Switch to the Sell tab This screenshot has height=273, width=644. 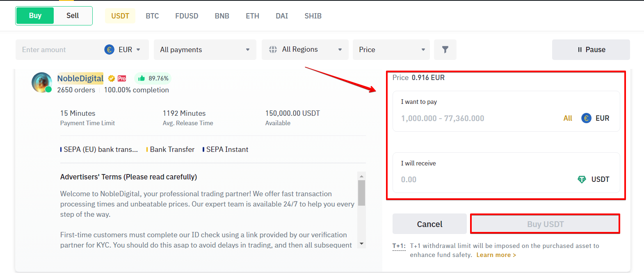tap(73, 16)
